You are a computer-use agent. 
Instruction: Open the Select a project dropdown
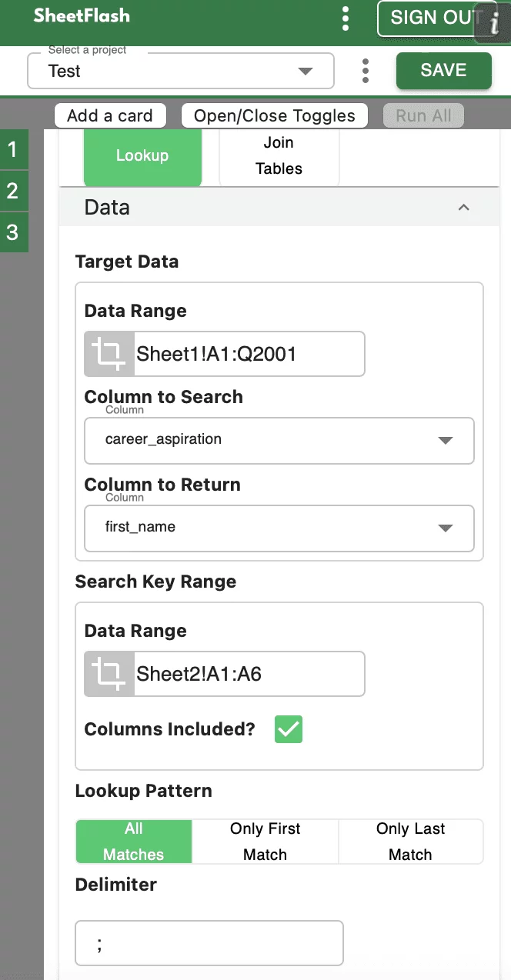(181, 71)
